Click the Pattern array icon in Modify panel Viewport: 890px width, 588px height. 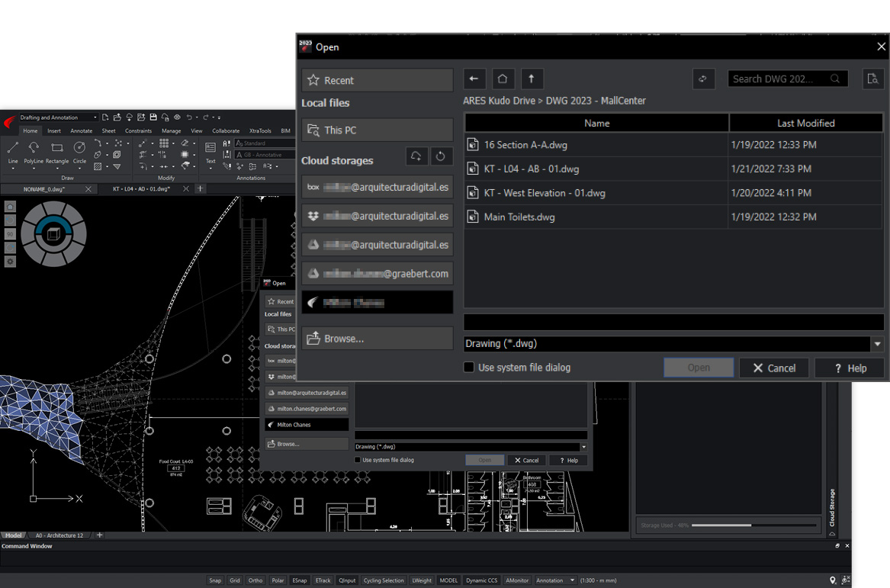click(x=164, y=143)
